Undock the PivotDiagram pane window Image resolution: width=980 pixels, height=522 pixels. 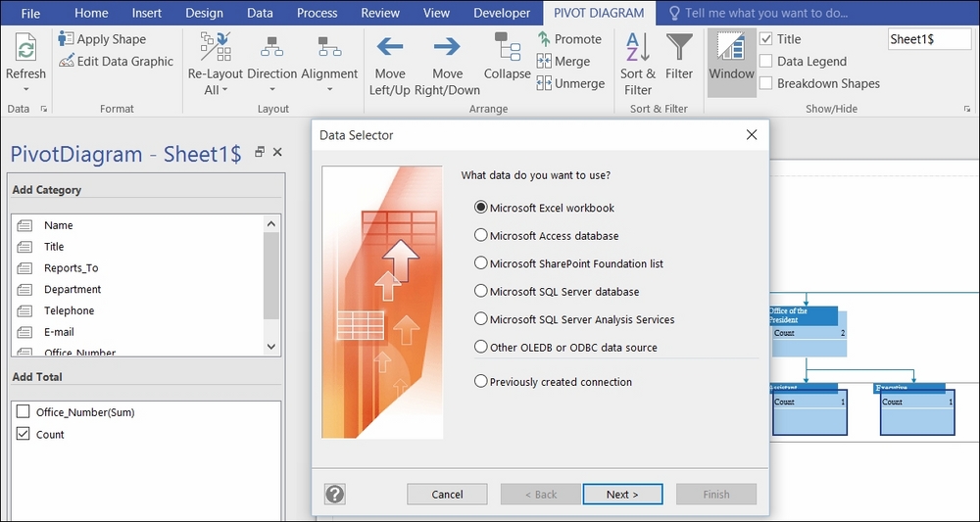260,152
